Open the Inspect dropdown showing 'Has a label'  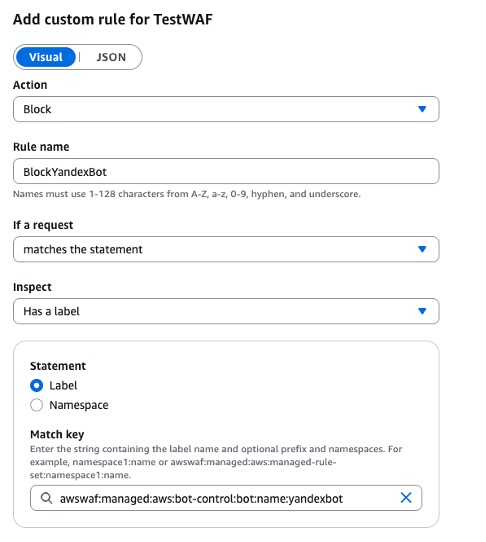pyautogui.click(x=226, y=311)
